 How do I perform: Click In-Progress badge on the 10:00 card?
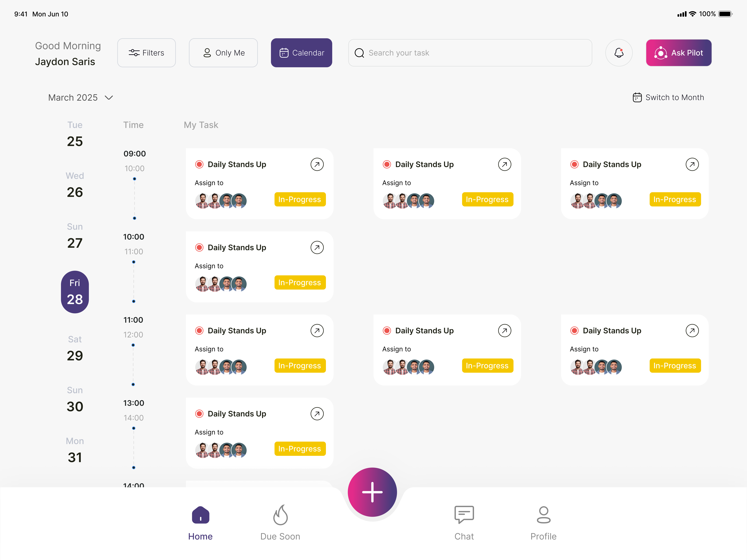click(x=300, y=282)
